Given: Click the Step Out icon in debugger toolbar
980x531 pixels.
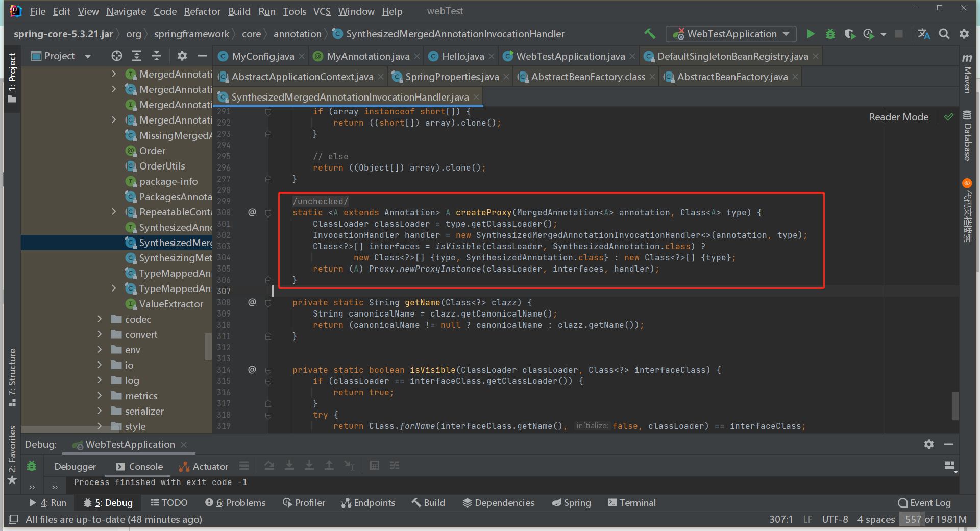Looking at the screenshot, I should [329, 465].
